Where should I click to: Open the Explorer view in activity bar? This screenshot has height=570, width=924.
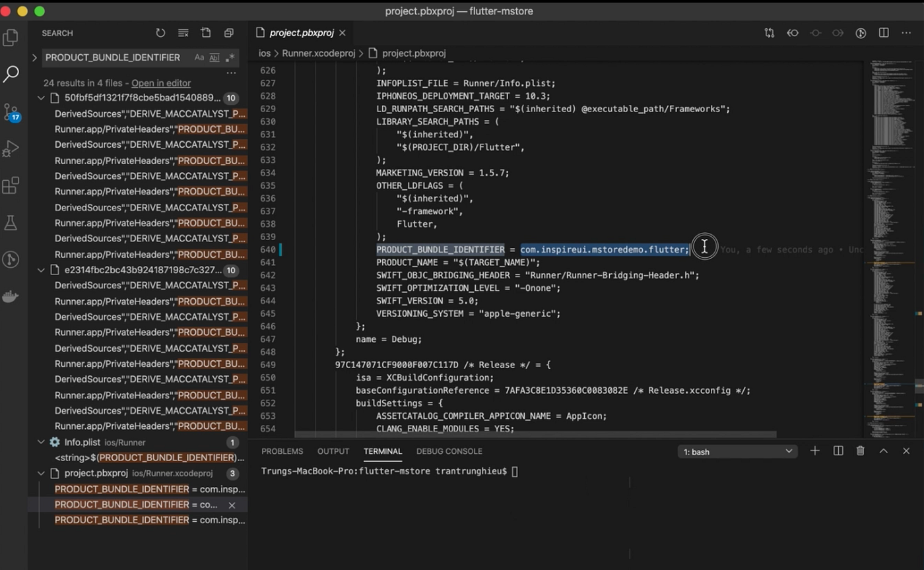coord(11,38)
